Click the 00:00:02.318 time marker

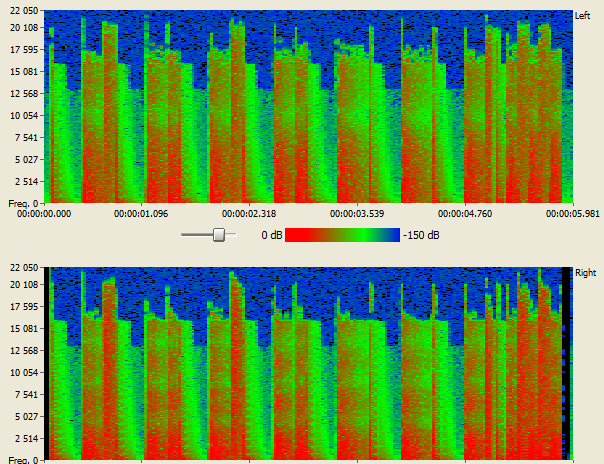tap(250, 212)
